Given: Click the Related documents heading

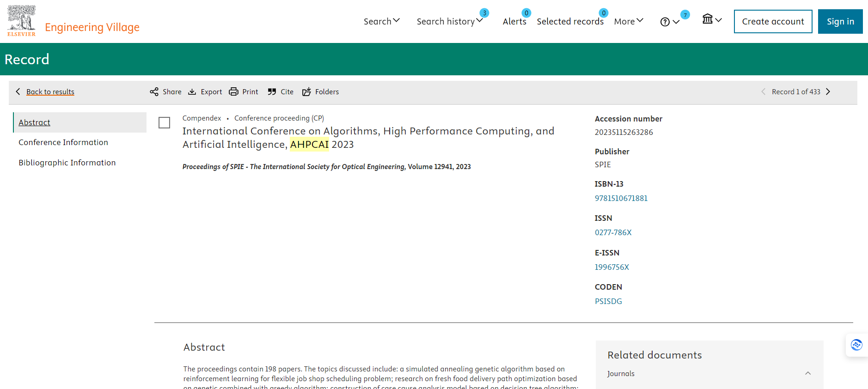Looking at the screenshot, I should pyautogui.click(x=654, y=355).
